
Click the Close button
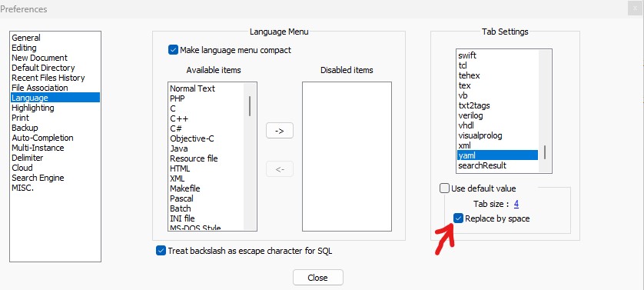click(x=318, y=278)
